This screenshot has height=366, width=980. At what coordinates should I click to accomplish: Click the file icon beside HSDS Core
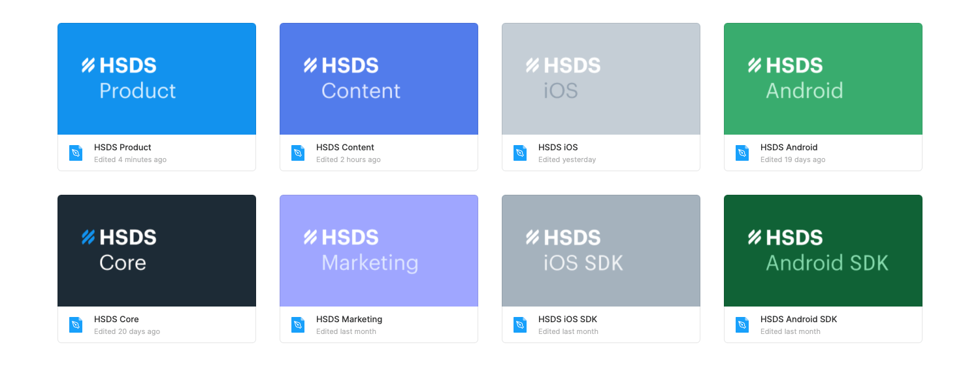(76, 325)
